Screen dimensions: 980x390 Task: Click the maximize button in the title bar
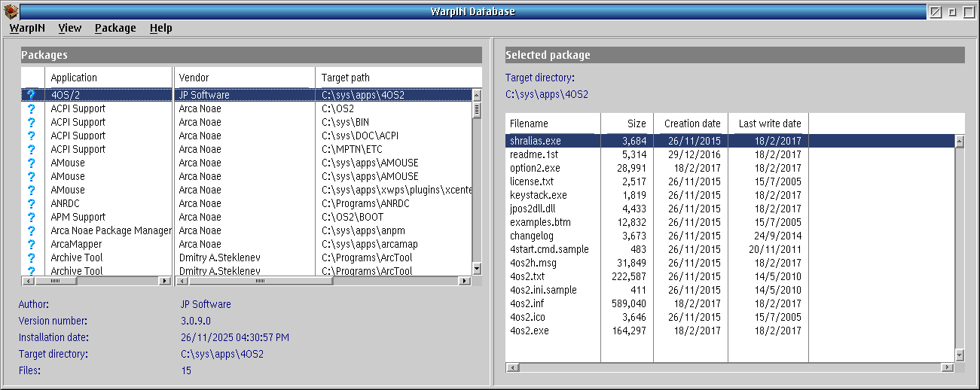click(x=968, y=11)
